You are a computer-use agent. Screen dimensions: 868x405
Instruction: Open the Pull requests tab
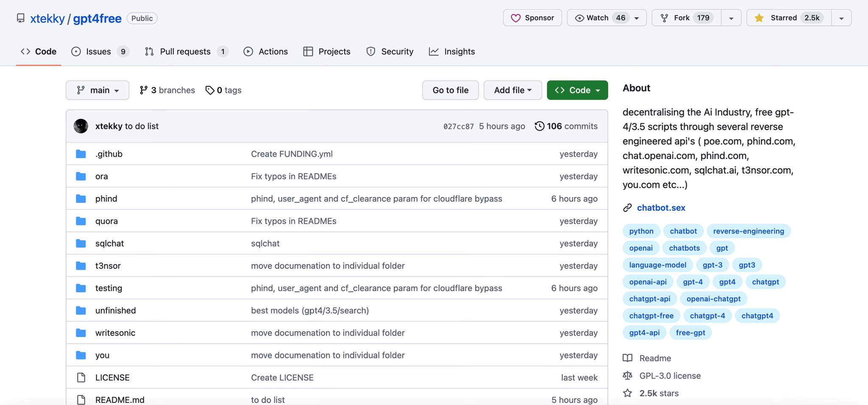pos(185,51)
